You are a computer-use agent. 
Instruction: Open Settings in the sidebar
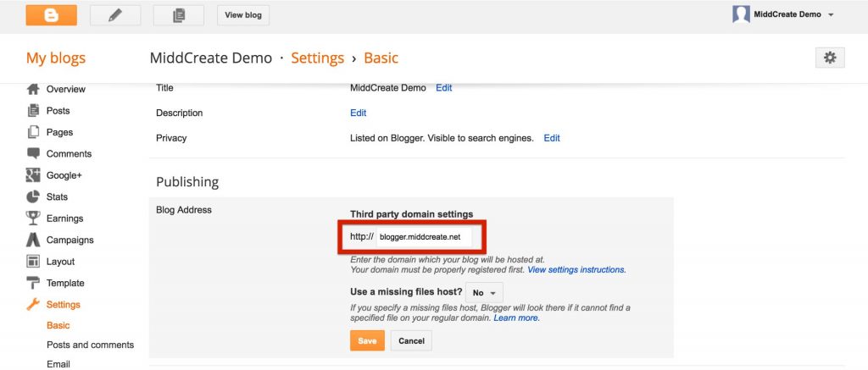point(63,305)
